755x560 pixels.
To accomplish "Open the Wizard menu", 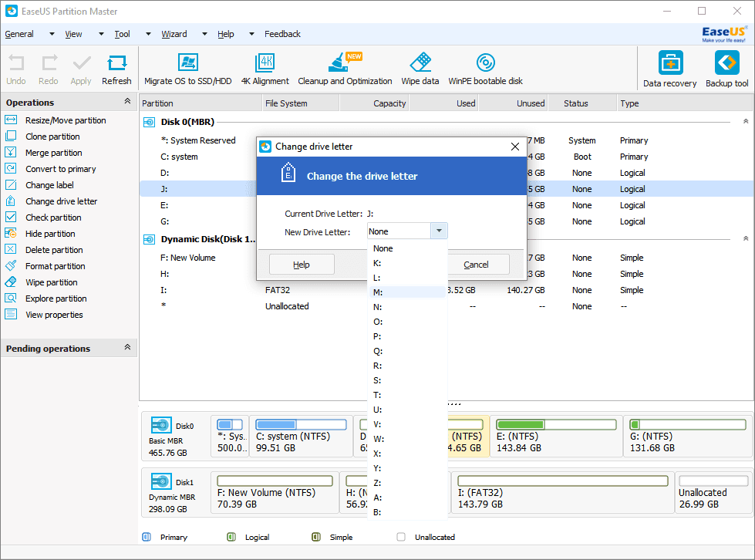I will pyautogui.click(x=174, y=34).
